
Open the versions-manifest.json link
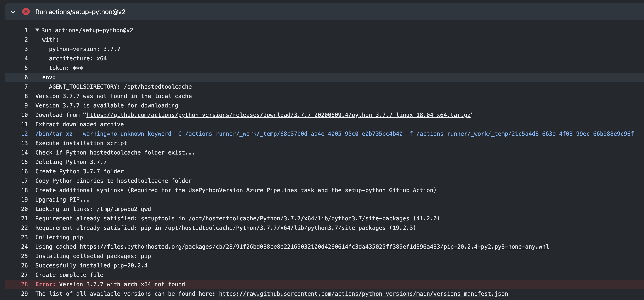(363, 294)
